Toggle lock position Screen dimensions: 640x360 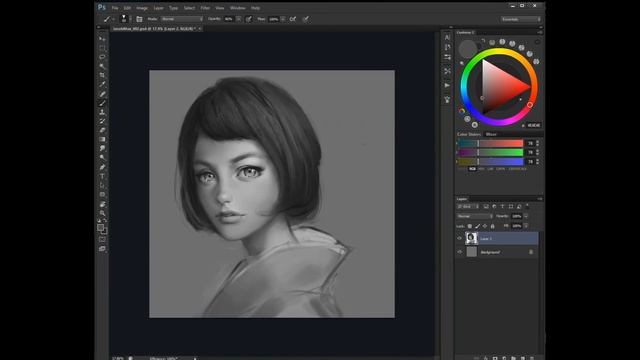(485, 226)
